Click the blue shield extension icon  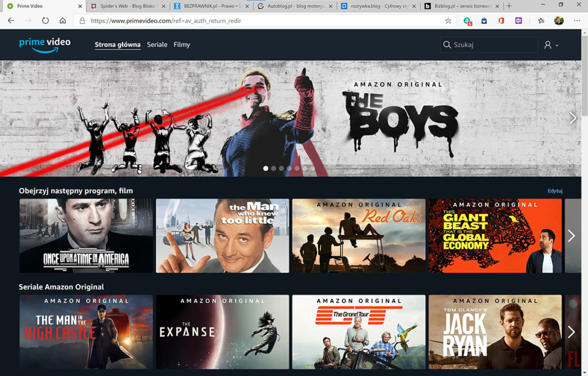484,21
